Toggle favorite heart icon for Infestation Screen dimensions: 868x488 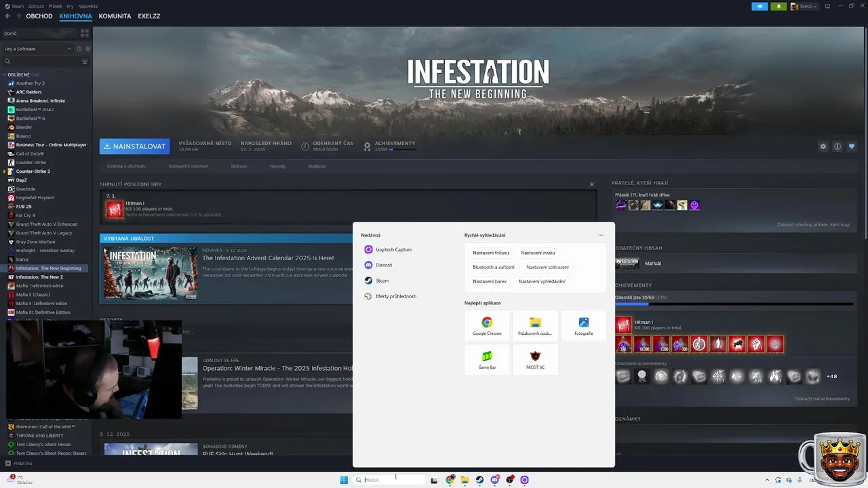852,146
